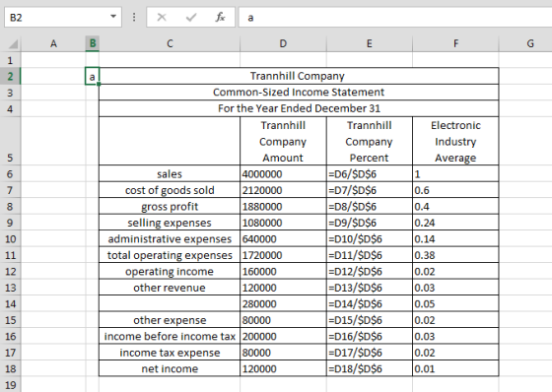Click 'Common-Sized Income Statement' cell
552x392 pixels.
[299, 93]
